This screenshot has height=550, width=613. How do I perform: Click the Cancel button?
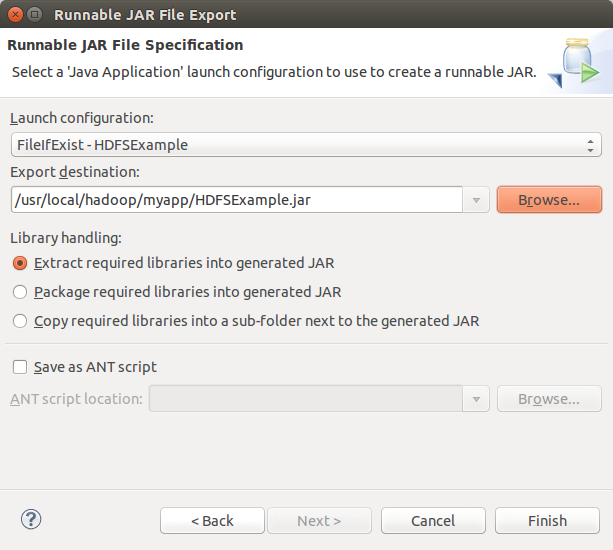(x=433, y=521)
